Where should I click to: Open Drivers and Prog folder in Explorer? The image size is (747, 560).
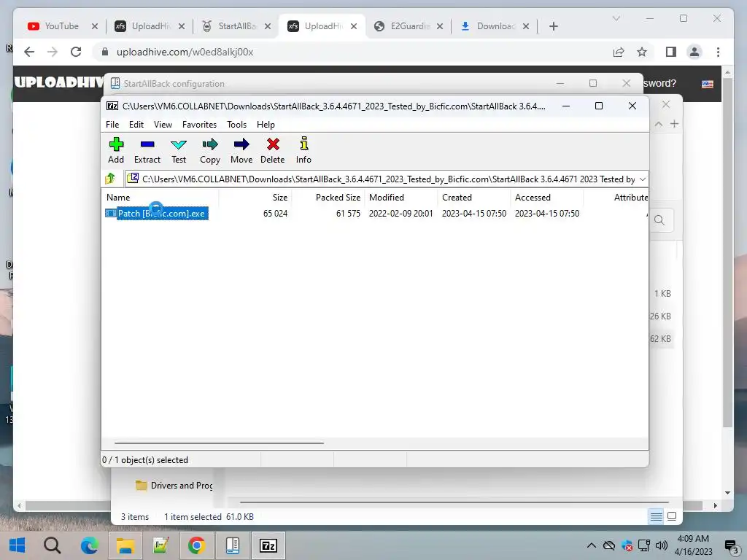point(174,485)
